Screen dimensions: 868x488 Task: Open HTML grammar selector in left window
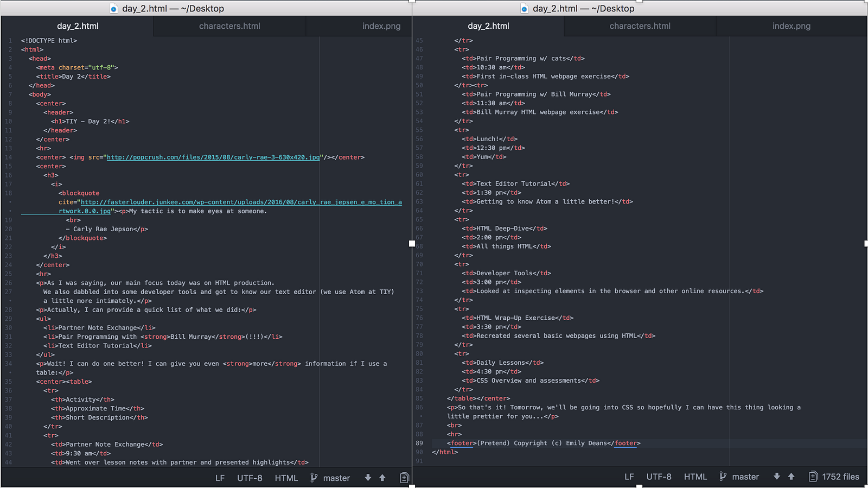(x=286, y=478)
